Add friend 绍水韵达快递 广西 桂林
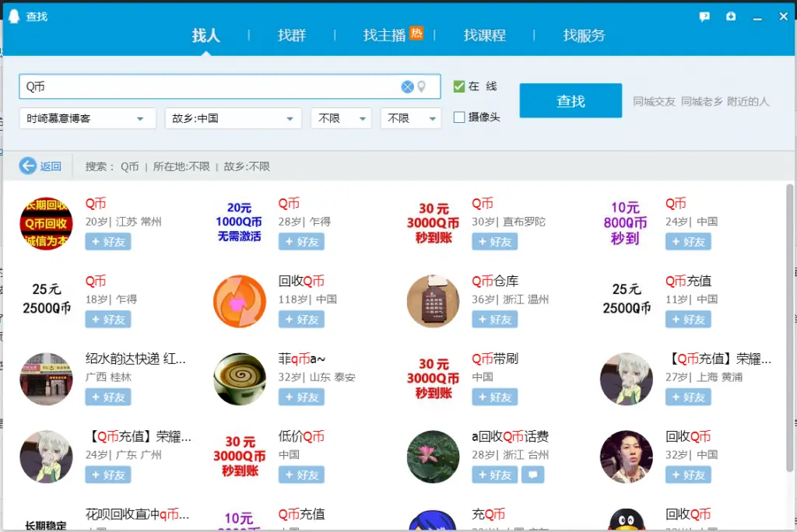This screenshot has width=797, height=532. 108,397
